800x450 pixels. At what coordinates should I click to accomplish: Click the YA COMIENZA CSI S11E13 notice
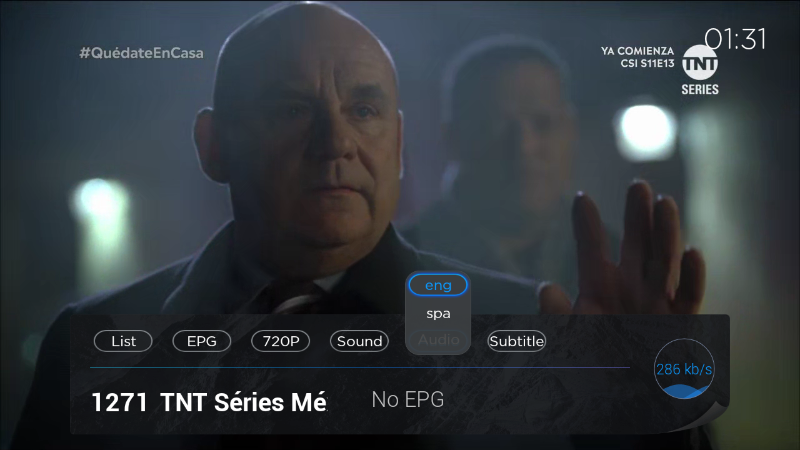tap(637, 57)
